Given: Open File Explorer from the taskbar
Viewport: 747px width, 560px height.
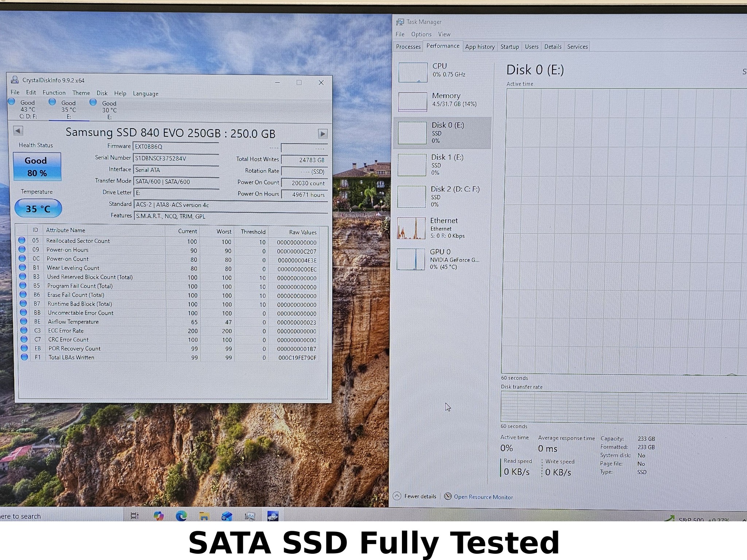Looking at the screenshot, I should pyautogui.click(x=204, y=516).
